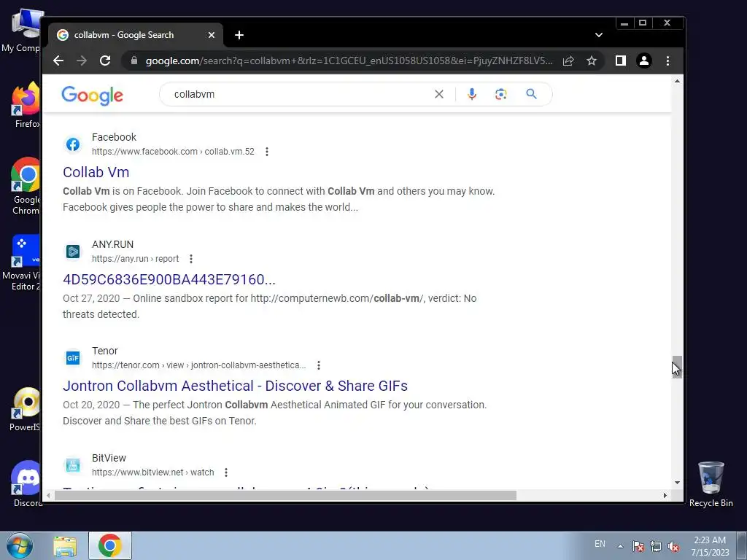The image size is (747, 560).
Task: Click the address bar URL
Action: point(349,61)
